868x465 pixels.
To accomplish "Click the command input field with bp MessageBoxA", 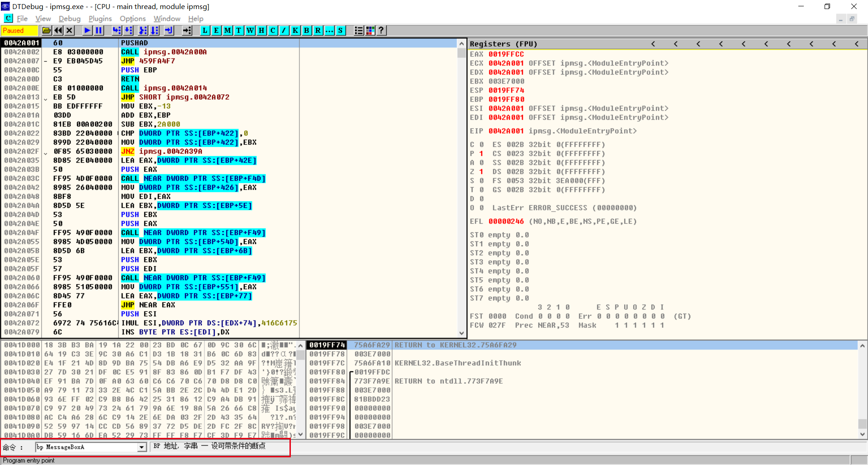I will pos(87,447).
